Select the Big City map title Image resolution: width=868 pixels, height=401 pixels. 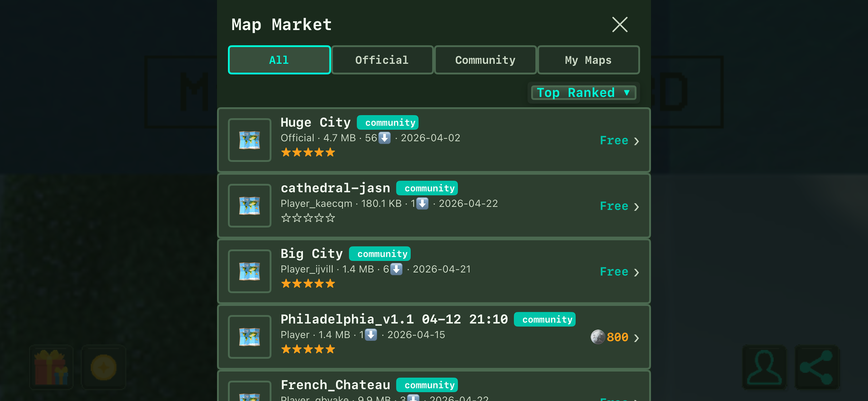click(x=312, y=254)
